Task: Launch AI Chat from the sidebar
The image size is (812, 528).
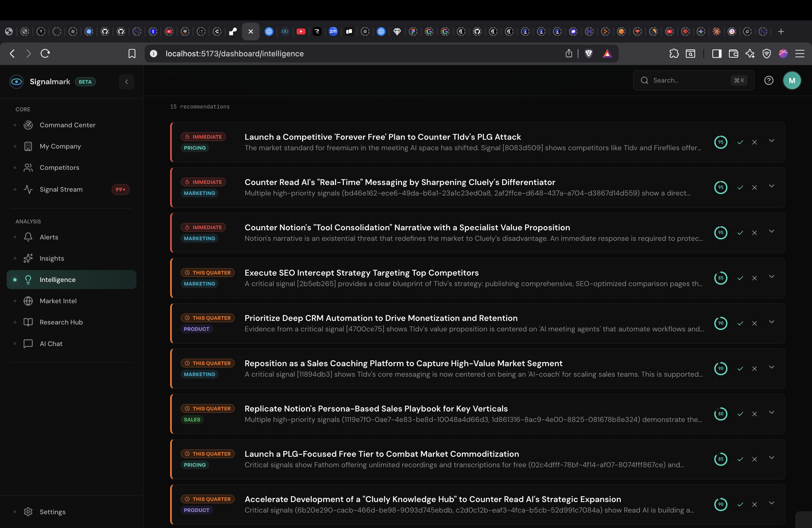Action: [51, 344]
